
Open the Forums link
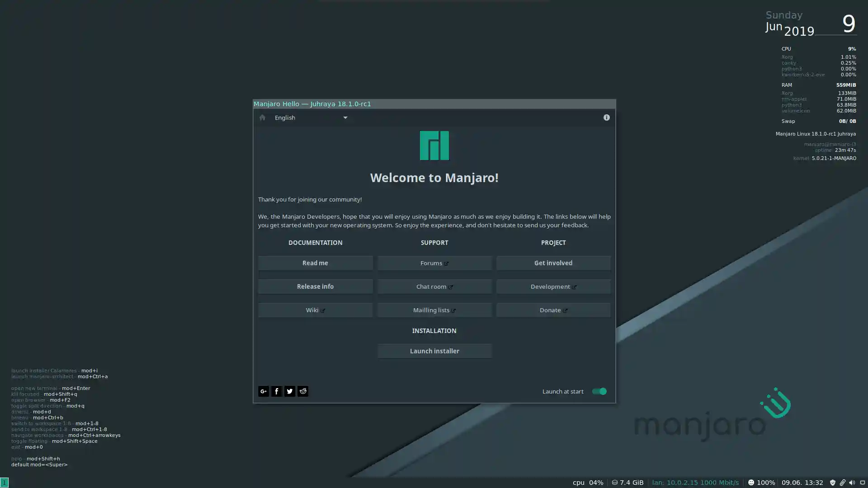[x=434, y=263]
